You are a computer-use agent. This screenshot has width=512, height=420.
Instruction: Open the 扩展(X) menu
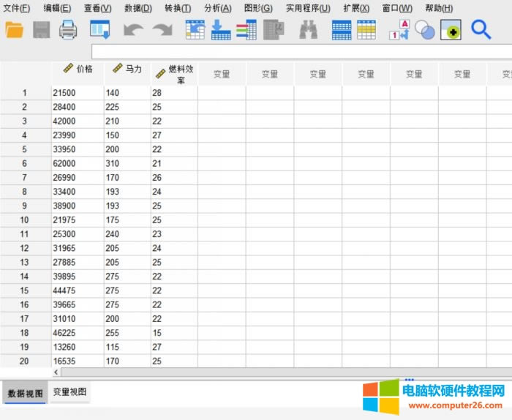(x=356, y=8)
